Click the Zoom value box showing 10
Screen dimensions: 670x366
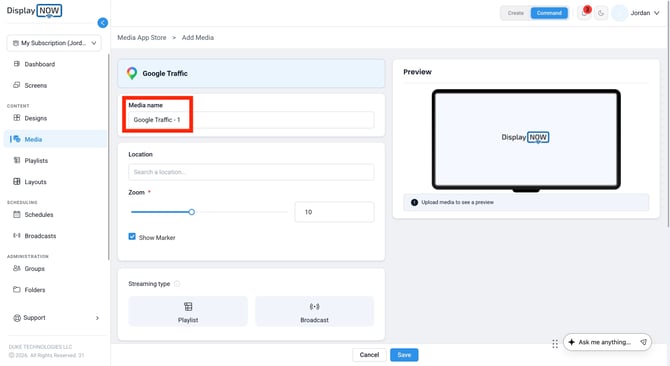pos(334,212)
